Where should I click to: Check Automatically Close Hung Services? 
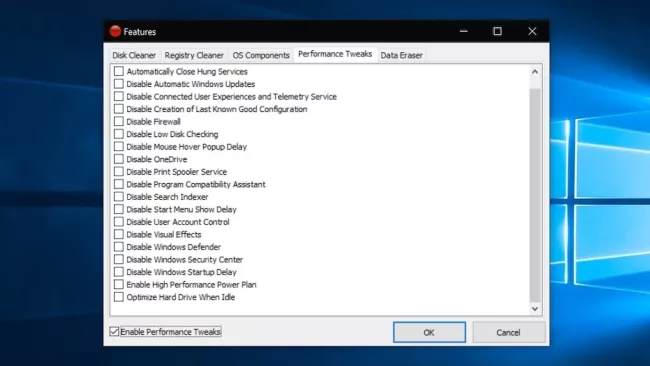click(119, 71)
